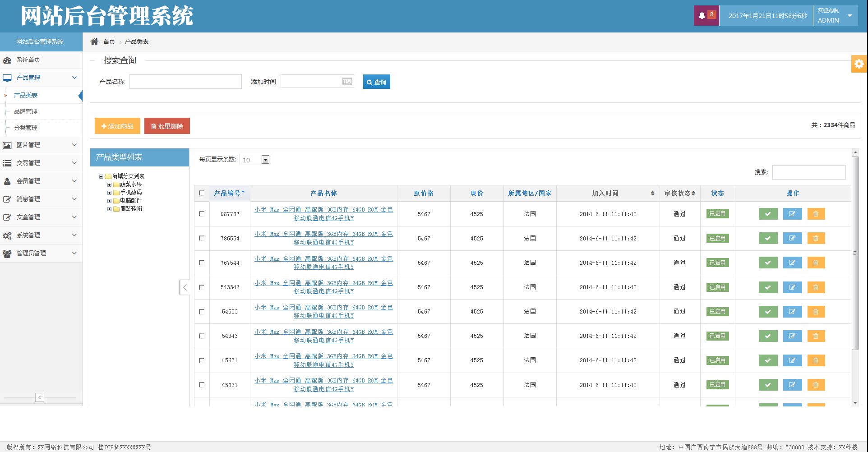The height and width of the screenshot is (452, 868).
Task: Collapse the left sidebar with double-arrow icon
Action: pos(40,397)
